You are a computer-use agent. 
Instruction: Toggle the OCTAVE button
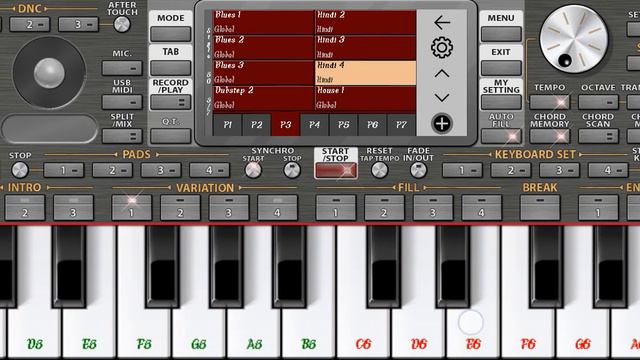(598, 102)
